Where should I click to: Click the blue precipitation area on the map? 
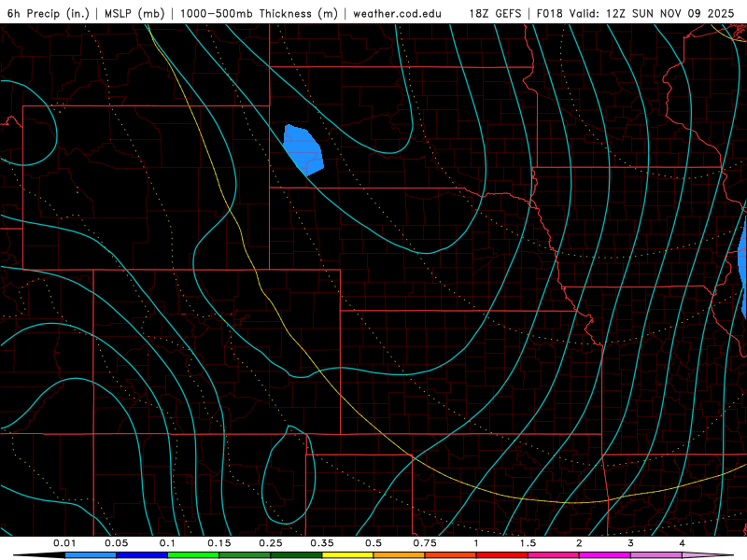[304, 150]
